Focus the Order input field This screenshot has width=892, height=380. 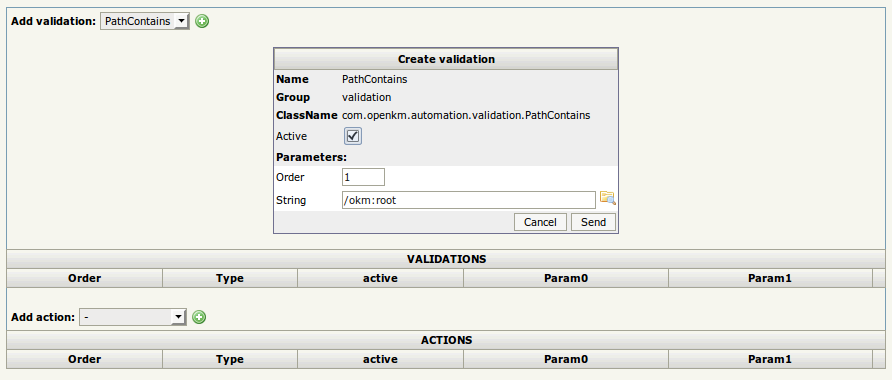coord(363,177)
